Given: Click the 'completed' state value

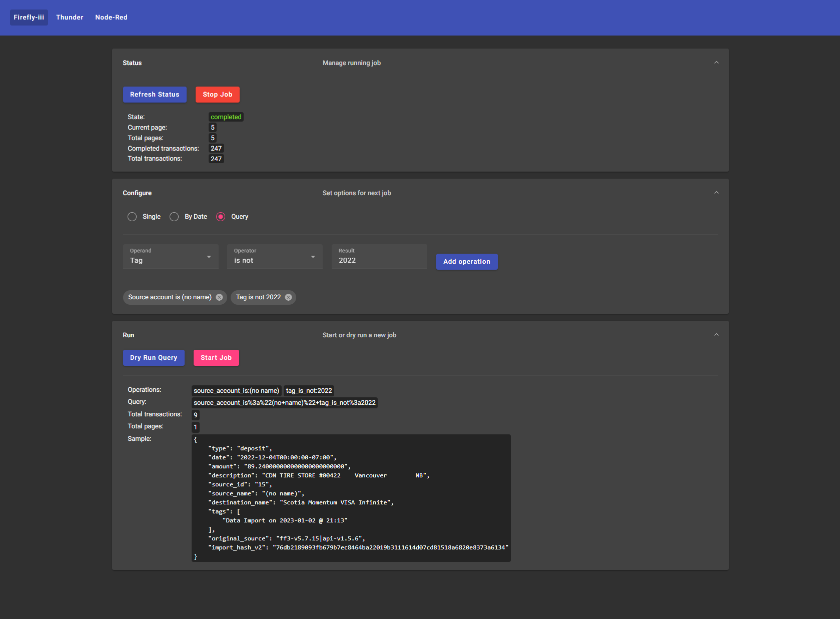Looking at the screenshot, I should [x=226, y=117].
